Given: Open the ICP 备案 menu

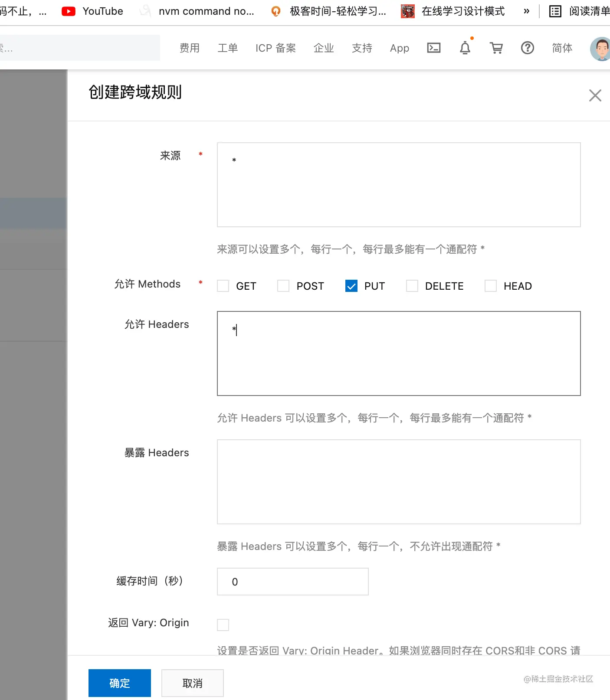Looking at the screenshot, I should point(276,48).
